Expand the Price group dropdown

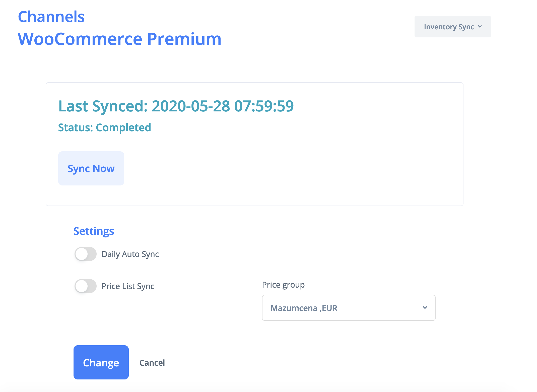click(x=348, y=308)
